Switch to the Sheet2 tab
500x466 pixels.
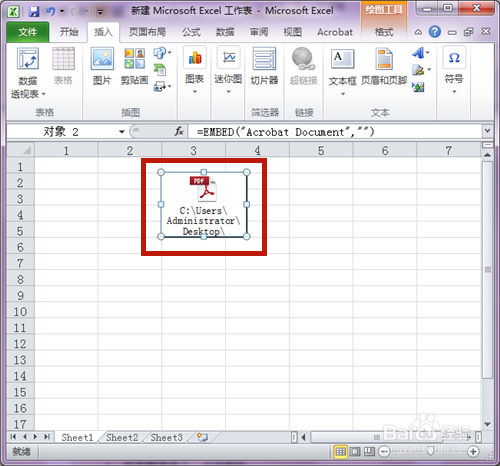click(122, 437)
